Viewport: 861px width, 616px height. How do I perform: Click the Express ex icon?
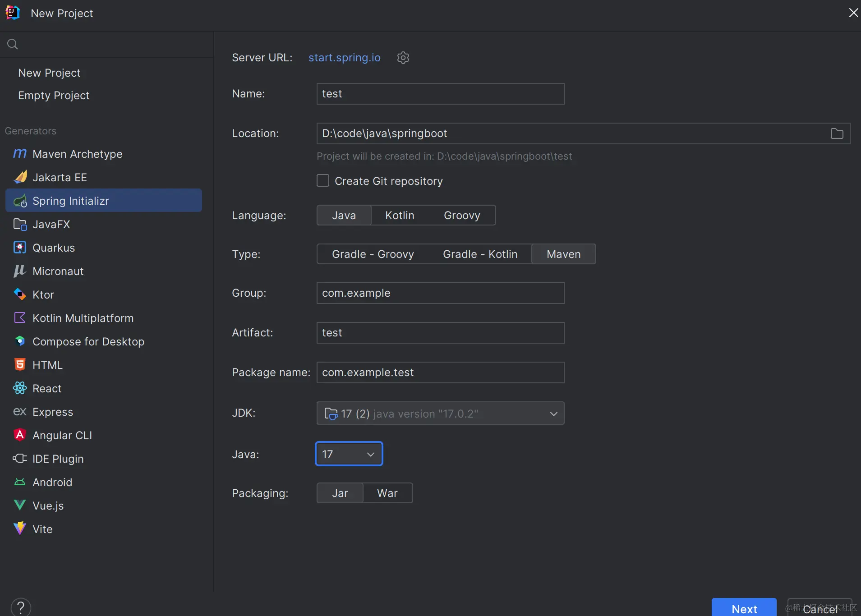20,412
